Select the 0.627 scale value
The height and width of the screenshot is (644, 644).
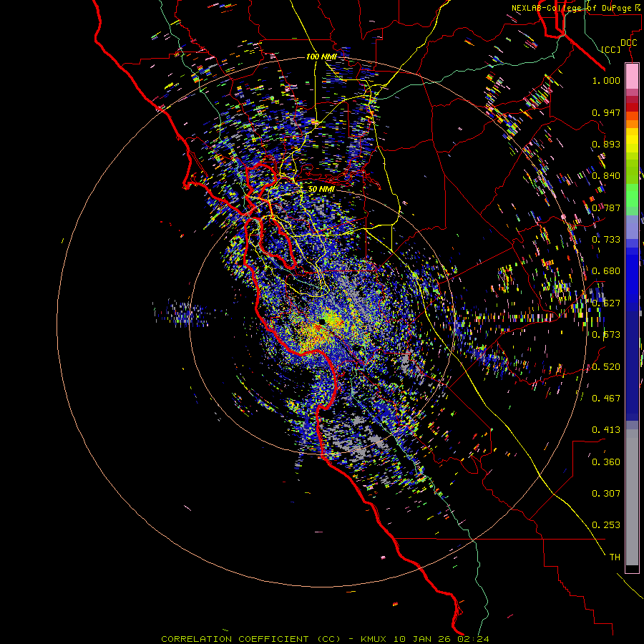coord(606,303)
